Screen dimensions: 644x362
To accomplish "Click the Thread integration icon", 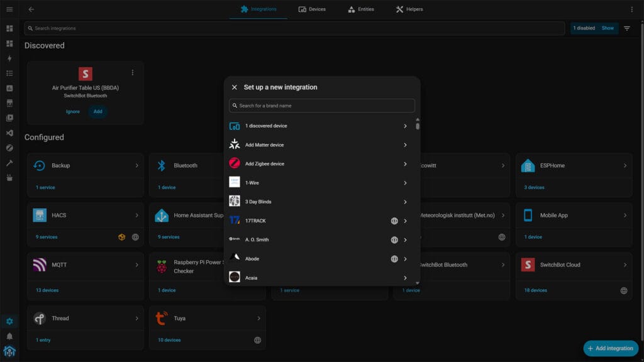I will click(x=40, y=318).
